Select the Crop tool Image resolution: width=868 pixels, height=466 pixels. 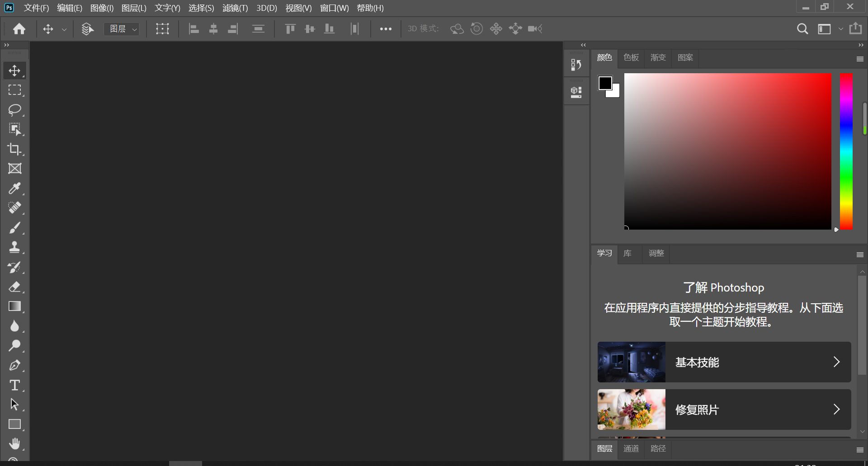click(x=14, y=149)
